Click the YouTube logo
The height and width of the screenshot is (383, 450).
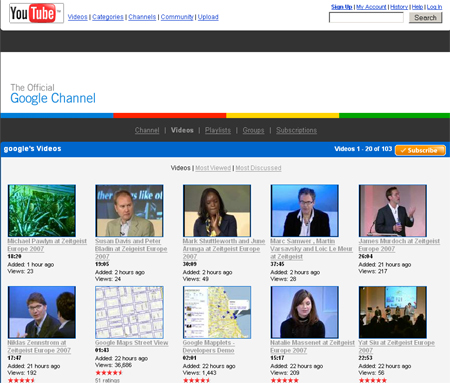point(36,13)
